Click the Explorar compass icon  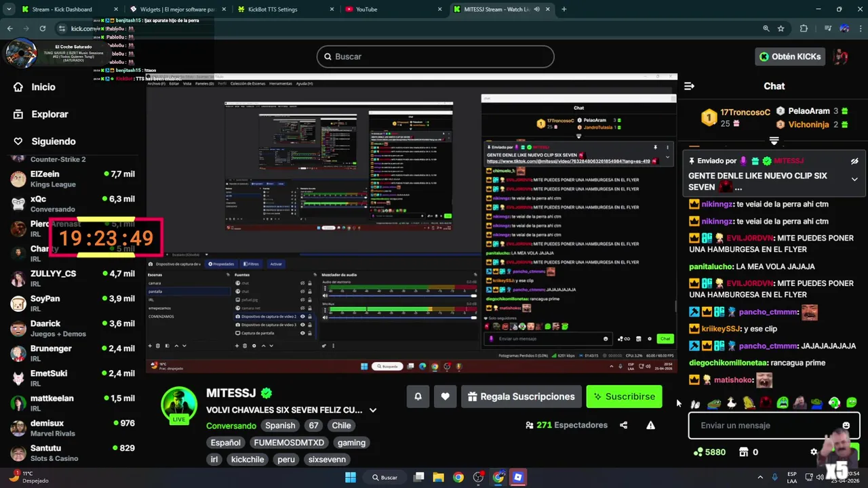(x=18, y=115)
